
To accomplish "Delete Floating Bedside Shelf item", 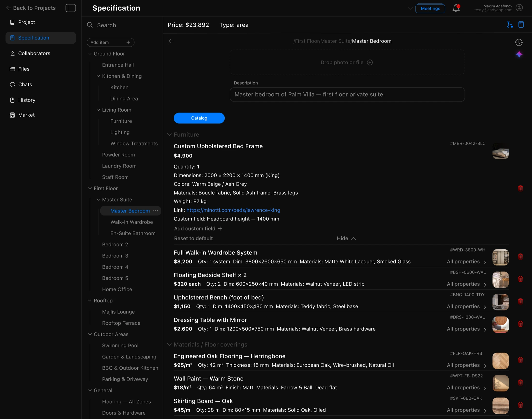I will 520,279.
